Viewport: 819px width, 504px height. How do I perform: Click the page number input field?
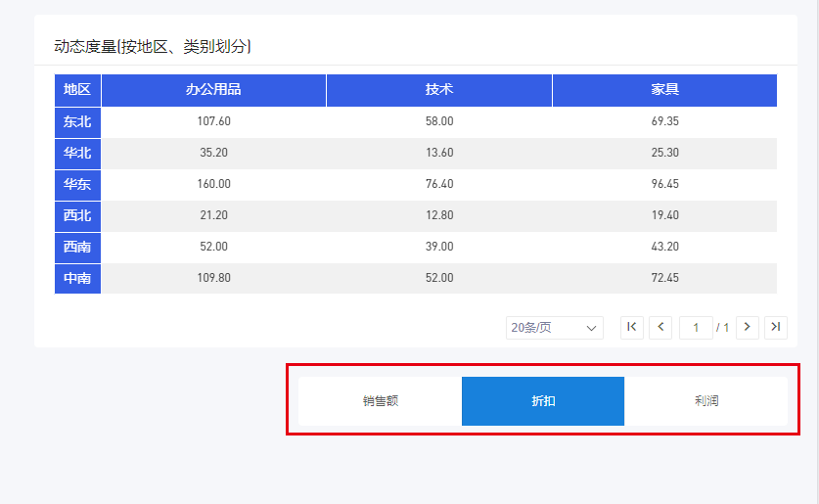coord(696,328)
